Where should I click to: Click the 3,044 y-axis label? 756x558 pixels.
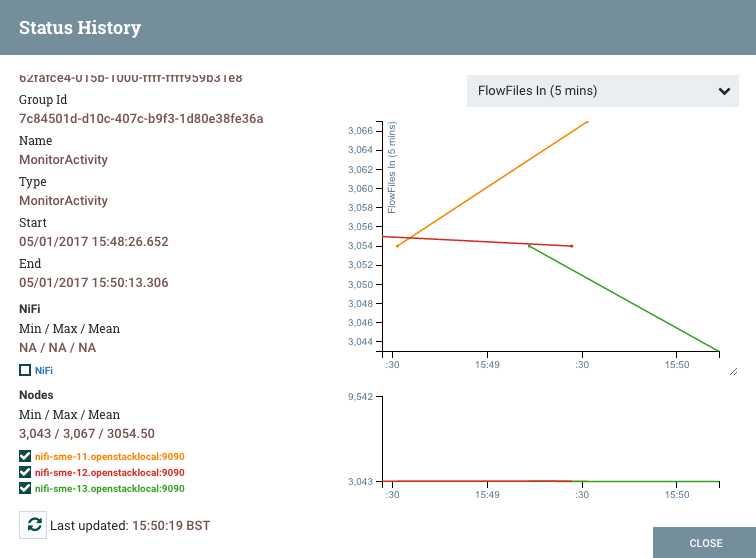click(360, 342)
